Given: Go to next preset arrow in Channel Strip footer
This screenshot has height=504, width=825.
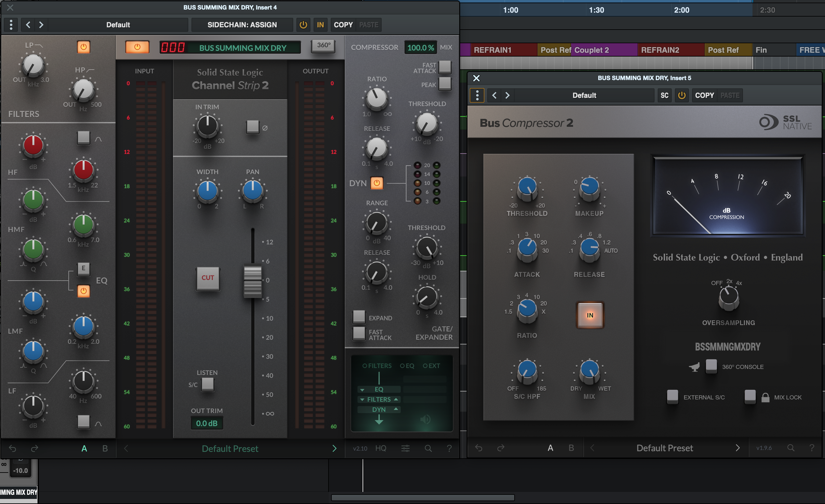Looking at the screenshot, I should 334,448.
